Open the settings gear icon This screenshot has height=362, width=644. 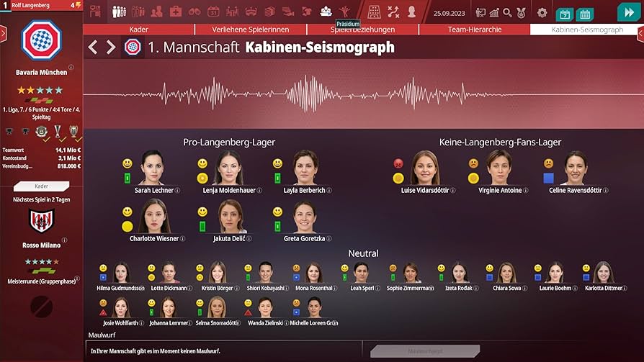point(542,13)
